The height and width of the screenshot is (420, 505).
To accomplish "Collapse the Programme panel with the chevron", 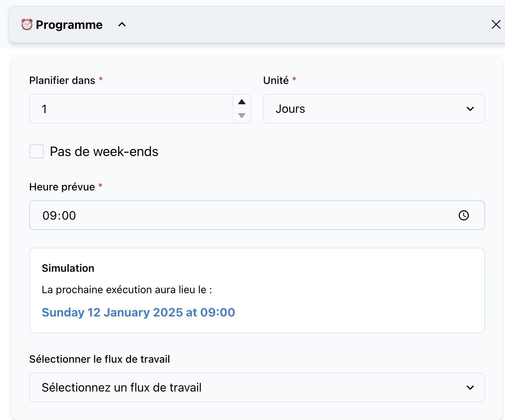I will click(122, 25).
